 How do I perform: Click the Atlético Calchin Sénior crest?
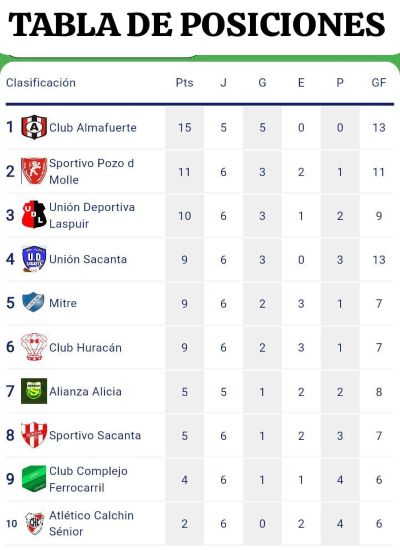(35, 523)
